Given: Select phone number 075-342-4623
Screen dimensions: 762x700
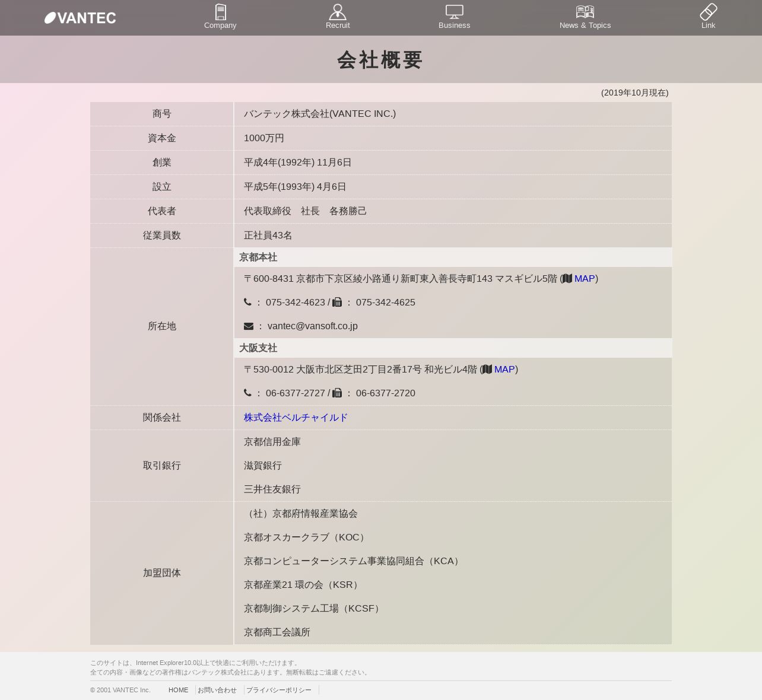Looking at the screenshot, I should (296, 303).
